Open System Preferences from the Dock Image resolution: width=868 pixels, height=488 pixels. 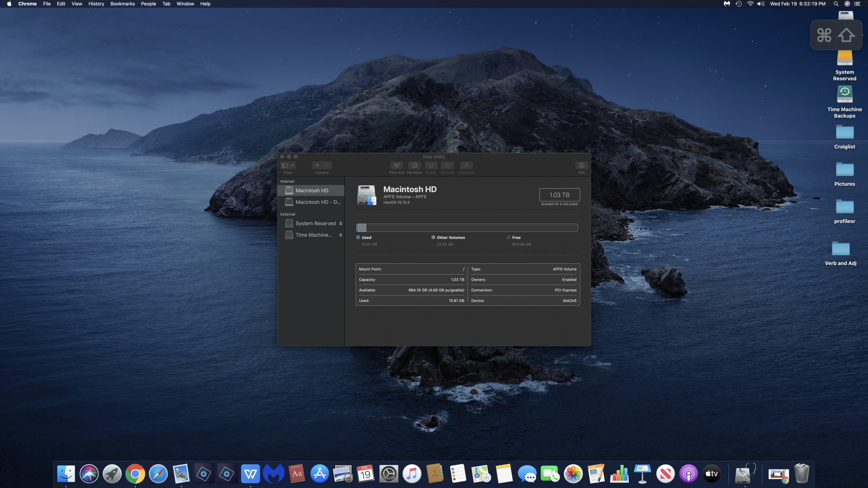pos(388,474)
